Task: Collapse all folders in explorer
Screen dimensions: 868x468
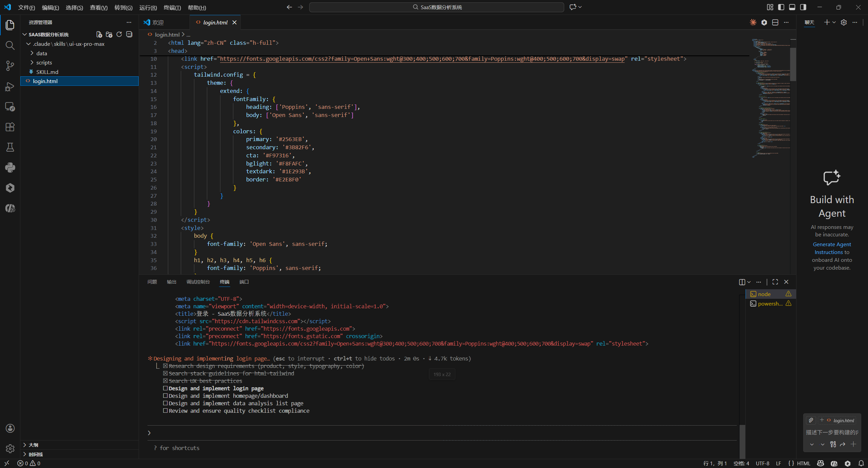Action: [129, 34]
